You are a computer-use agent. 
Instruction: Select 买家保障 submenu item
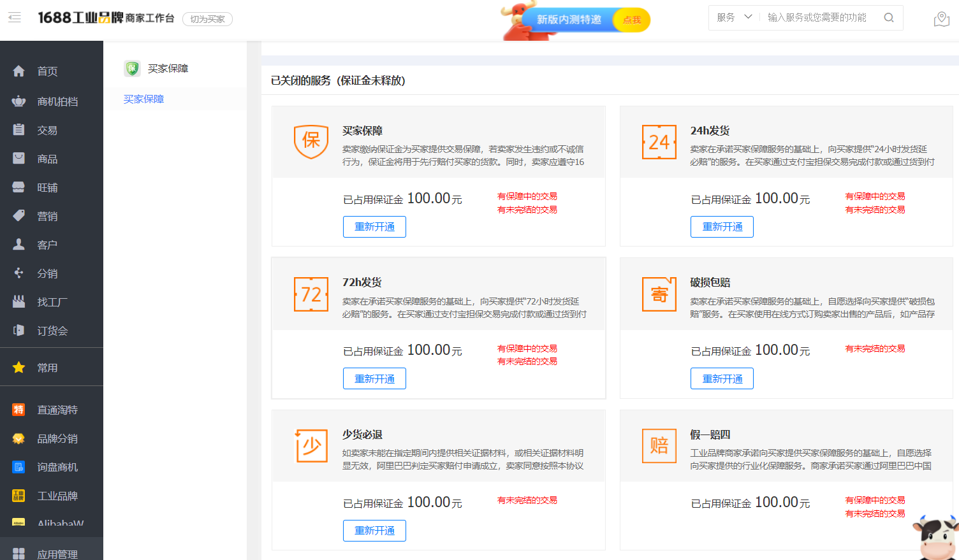pos(144,99)
